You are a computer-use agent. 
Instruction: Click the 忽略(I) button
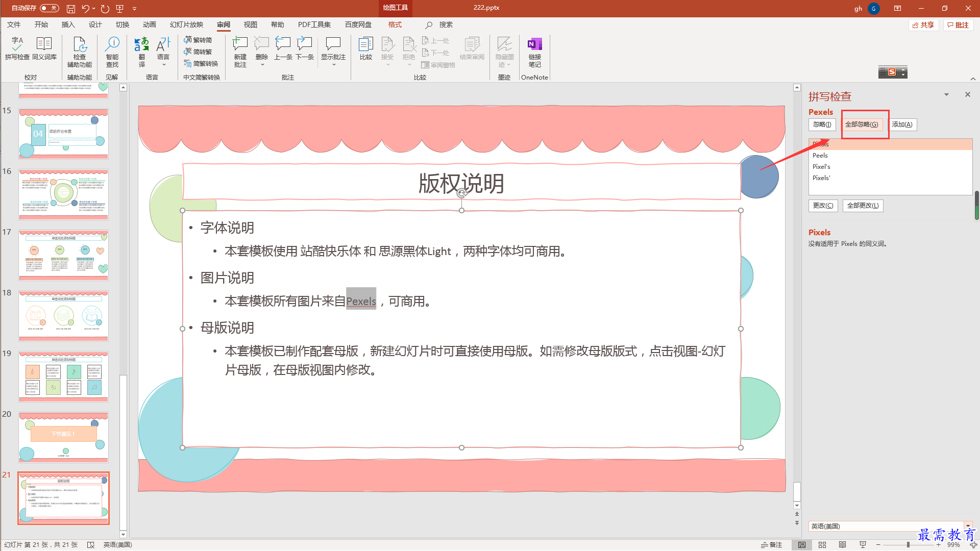(x=822, y=124)
